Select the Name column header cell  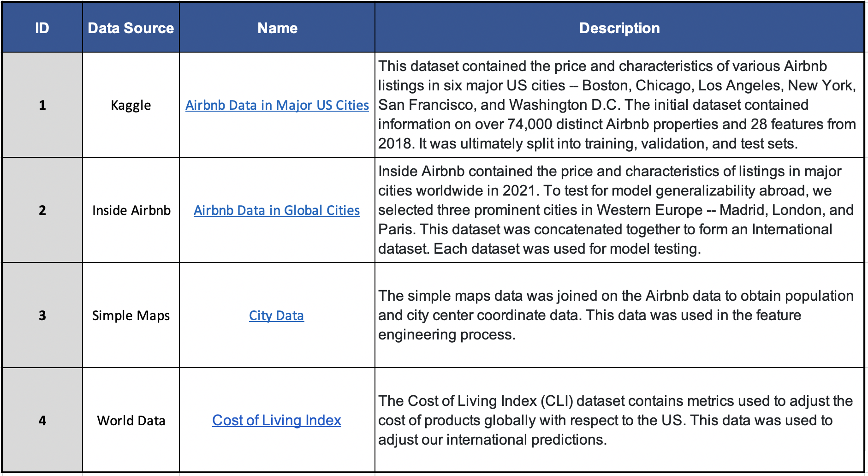(x=277, y=28)
